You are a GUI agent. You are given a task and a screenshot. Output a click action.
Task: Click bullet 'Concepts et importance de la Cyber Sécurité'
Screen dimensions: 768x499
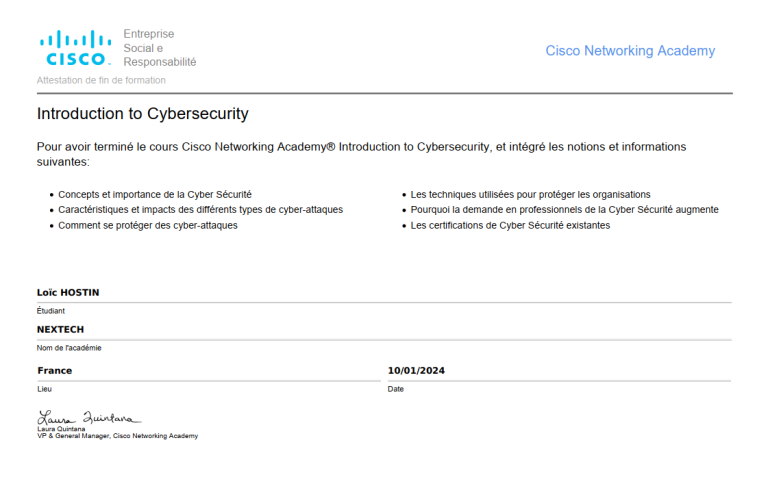[155, 194]
